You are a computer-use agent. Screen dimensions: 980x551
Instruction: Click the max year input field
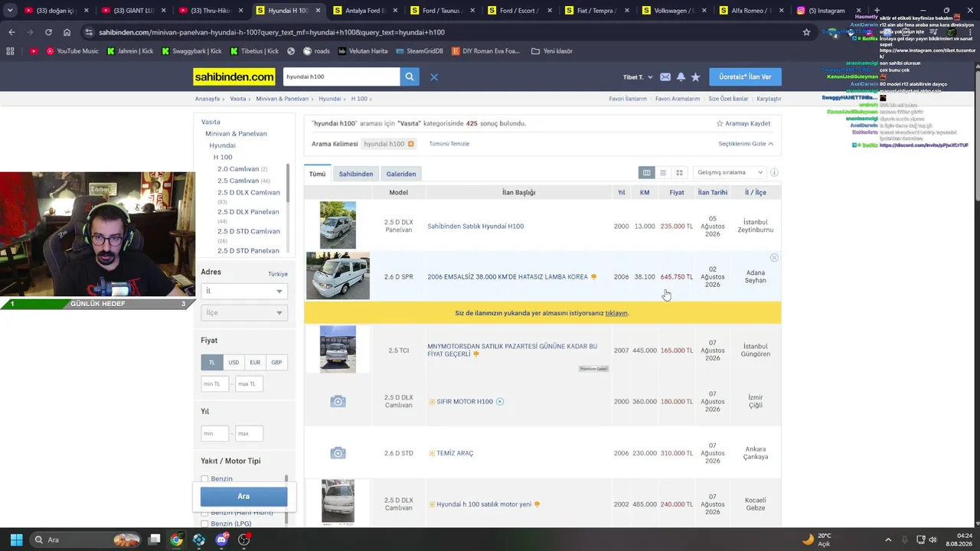[x=249, y=433]
